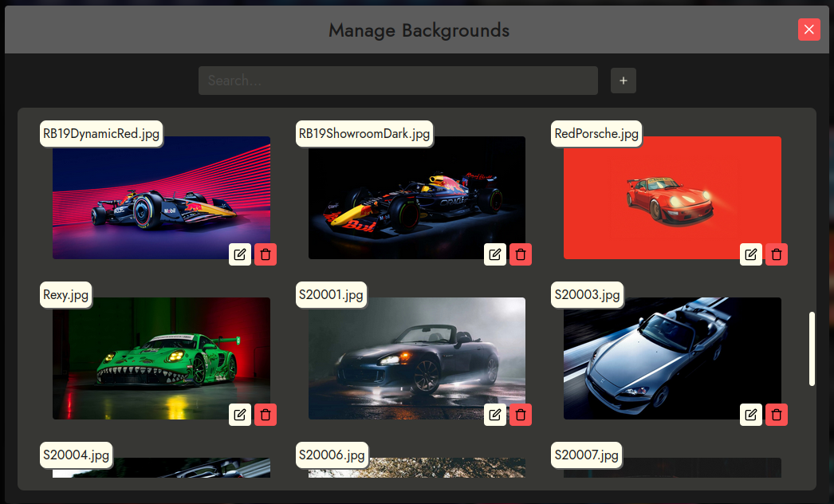Click edit icon for RB19DynamicRed.jpg

pos(239,254)
